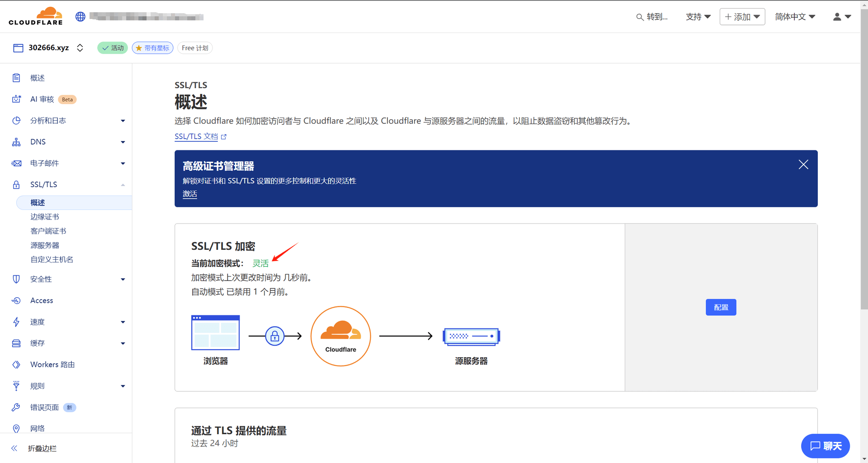Open the SSL/TLS 文档 link

click(x=196, y=136)
